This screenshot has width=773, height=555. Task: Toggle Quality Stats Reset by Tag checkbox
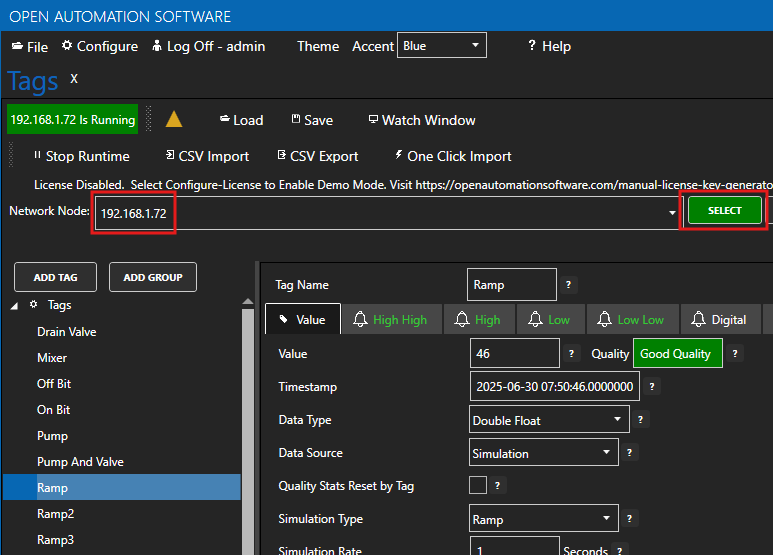(x=478, y=485)
